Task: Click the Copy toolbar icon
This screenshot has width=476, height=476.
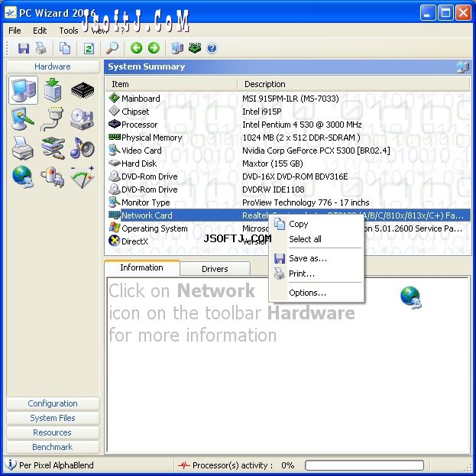Action: point(65,48)
